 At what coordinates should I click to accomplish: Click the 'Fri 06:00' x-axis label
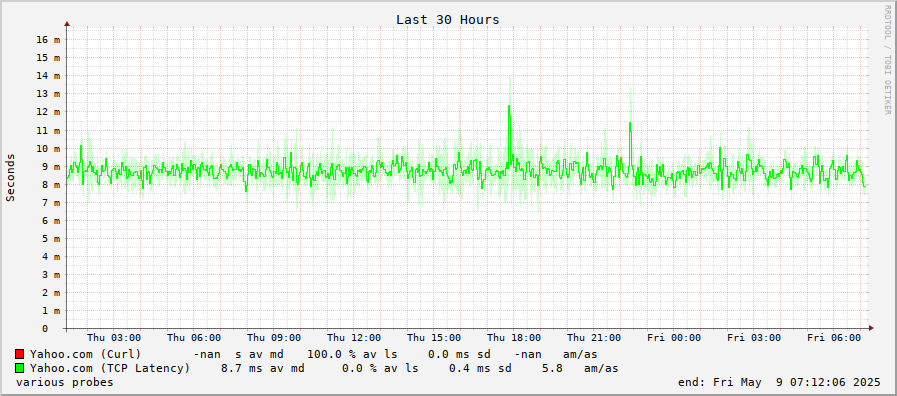pos(834,338)
